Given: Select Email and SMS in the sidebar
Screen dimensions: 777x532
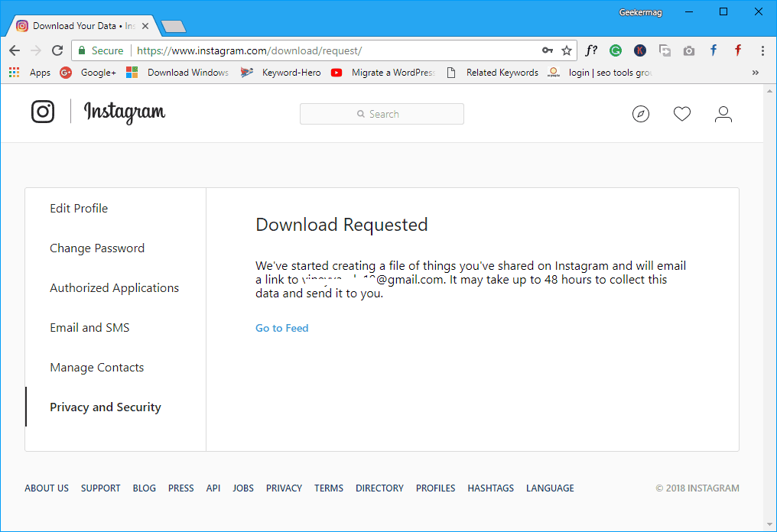Looking at the screenshot, I should click(x=89, y=327).
